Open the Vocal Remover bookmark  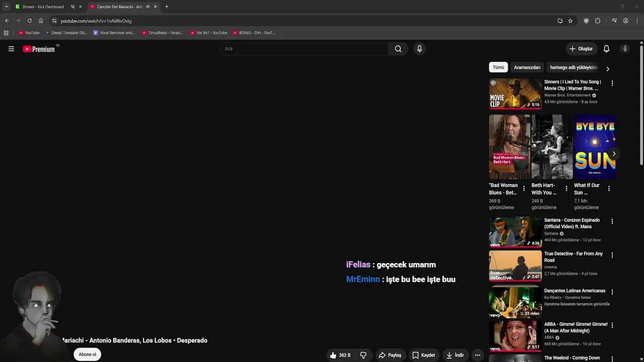(114, 33)
